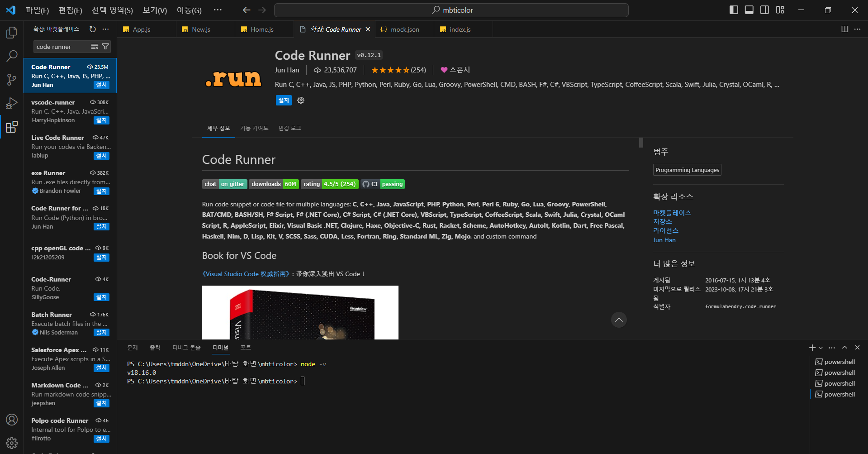This screenshot has height=454, width=868.
Task: Split the editor to the right
Action: (x=844, y=29)
